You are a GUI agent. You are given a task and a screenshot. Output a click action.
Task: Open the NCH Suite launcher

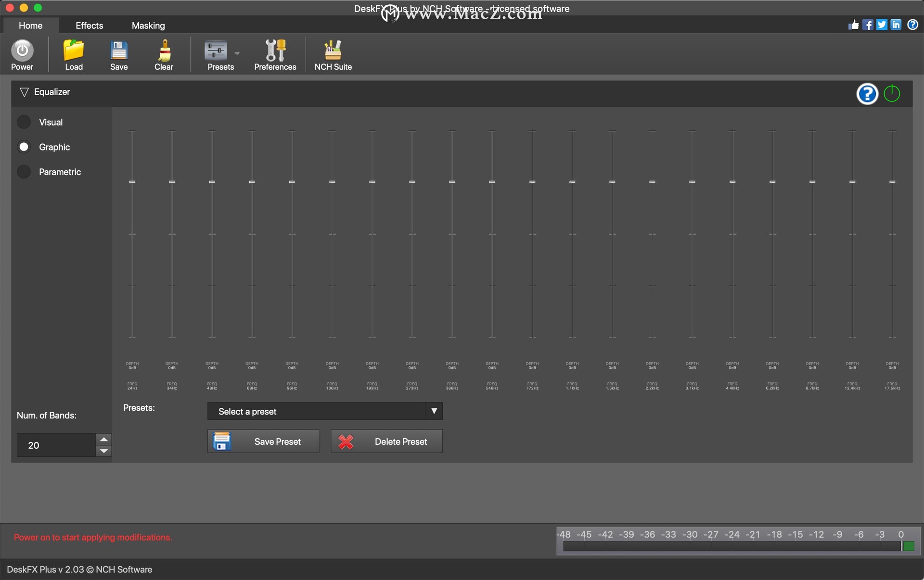click(x=334, y=55)
